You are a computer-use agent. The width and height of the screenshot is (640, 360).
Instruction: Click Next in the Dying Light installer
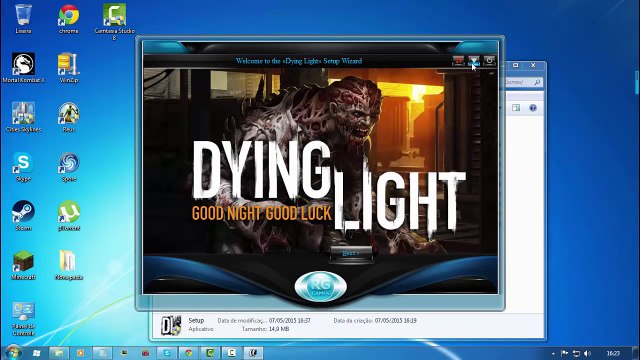click(x=351, y=253)
